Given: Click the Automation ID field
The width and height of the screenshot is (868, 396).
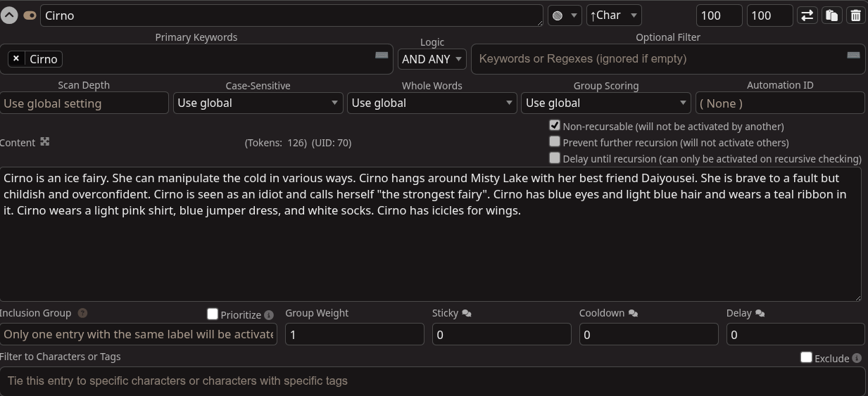Looking at the screenshot, I should point(780,103).
